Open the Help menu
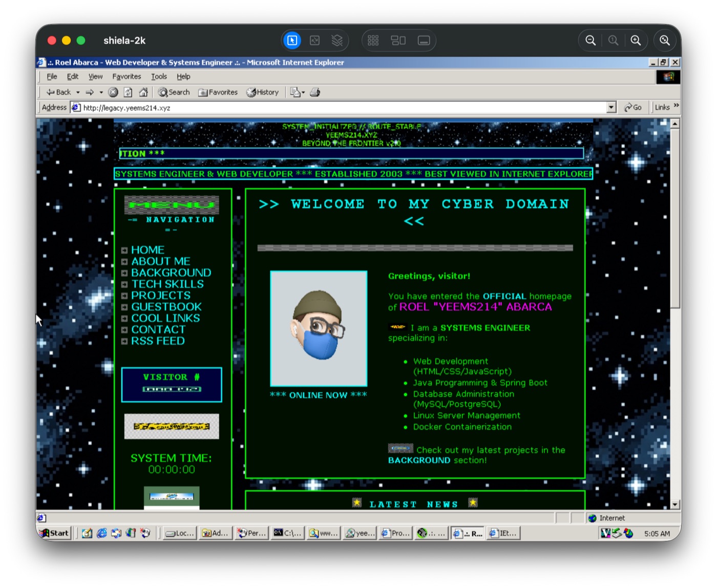 pyautogui.click(x=183, y=76)
